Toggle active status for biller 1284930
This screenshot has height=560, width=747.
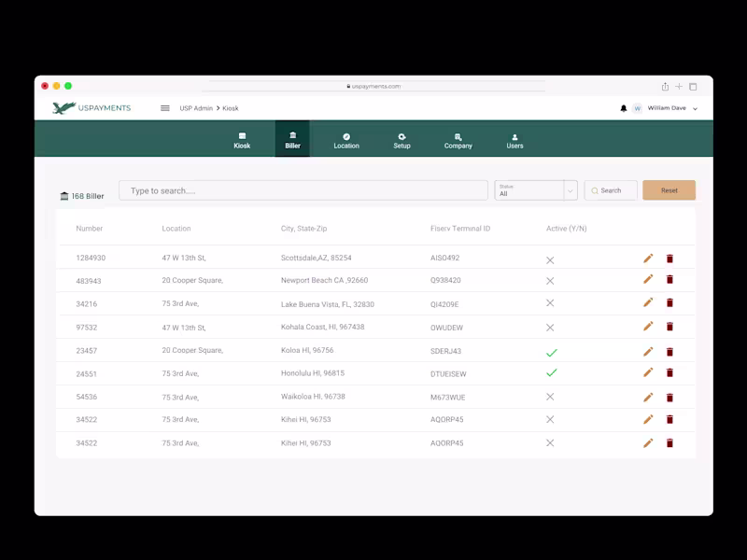coord(550,260)
